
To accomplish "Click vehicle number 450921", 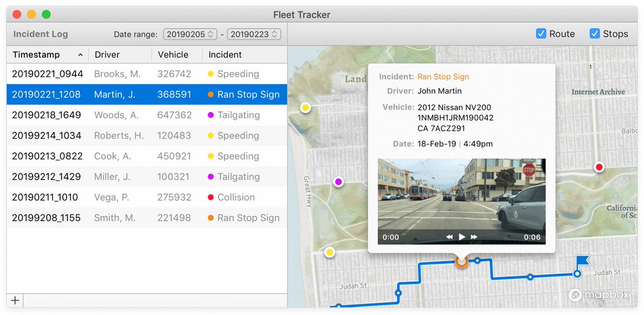I will click(x=174, y=156).
